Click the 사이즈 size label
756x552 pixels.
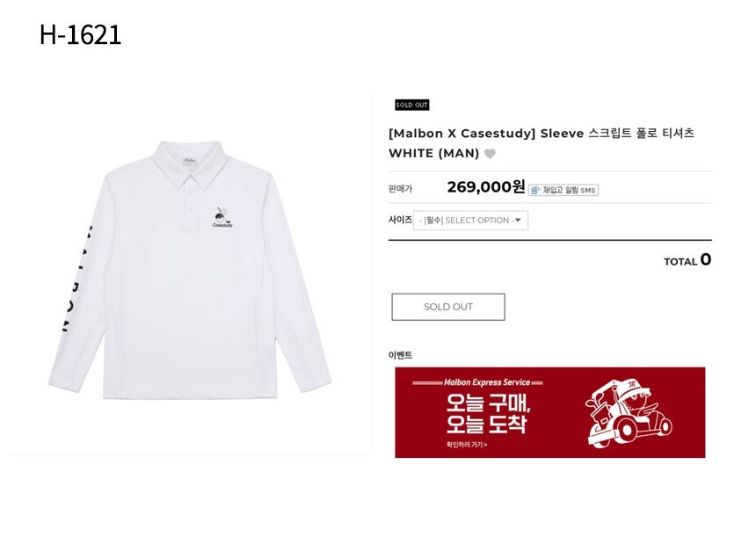click(x=400, y=220)
